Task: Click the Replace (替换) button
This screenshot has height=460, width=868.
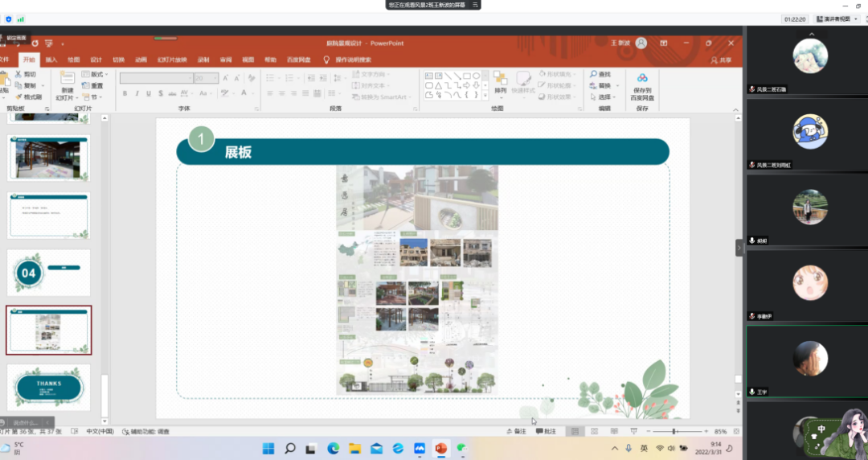Action: coord(600,85)
